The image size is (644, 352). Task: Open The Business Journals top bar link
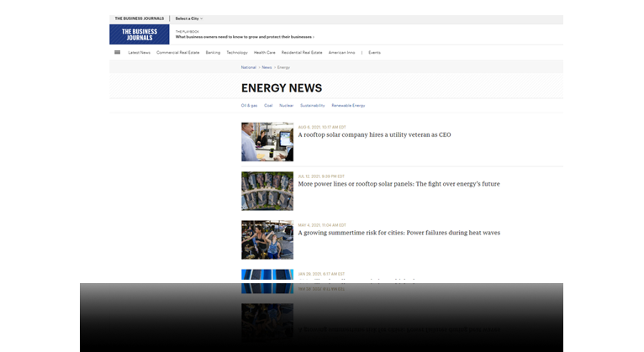[x=140, y=18]
